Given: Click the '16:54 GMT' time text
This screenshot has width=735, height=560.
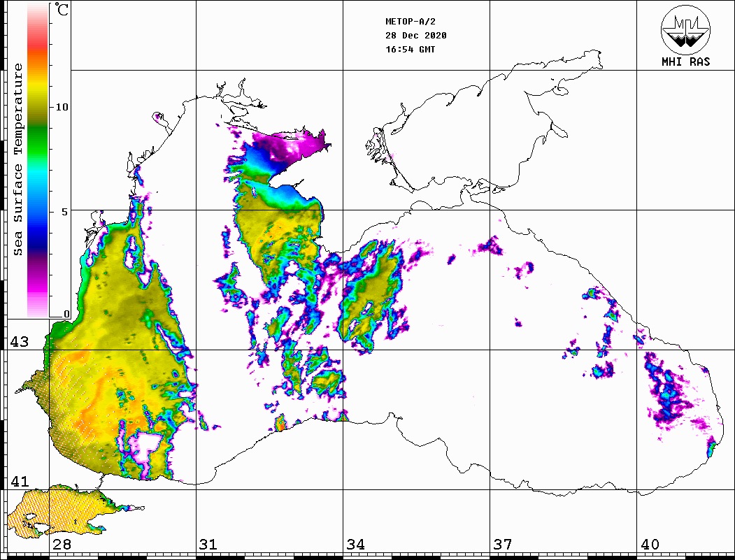Looking at the screenshot, I should [411, 49].
